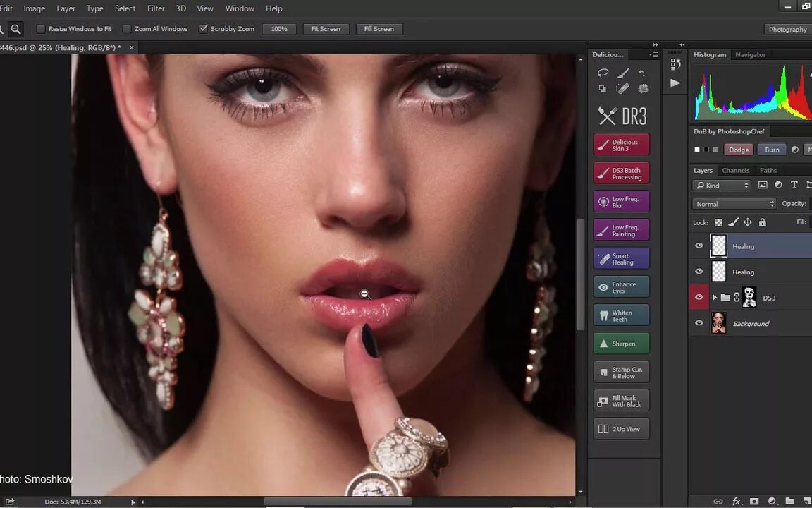Image resolution: width=812 pixels, height=508 pixels.
Task: Click the Link layers icon at Layers bottom
Action: coord(718,501)
